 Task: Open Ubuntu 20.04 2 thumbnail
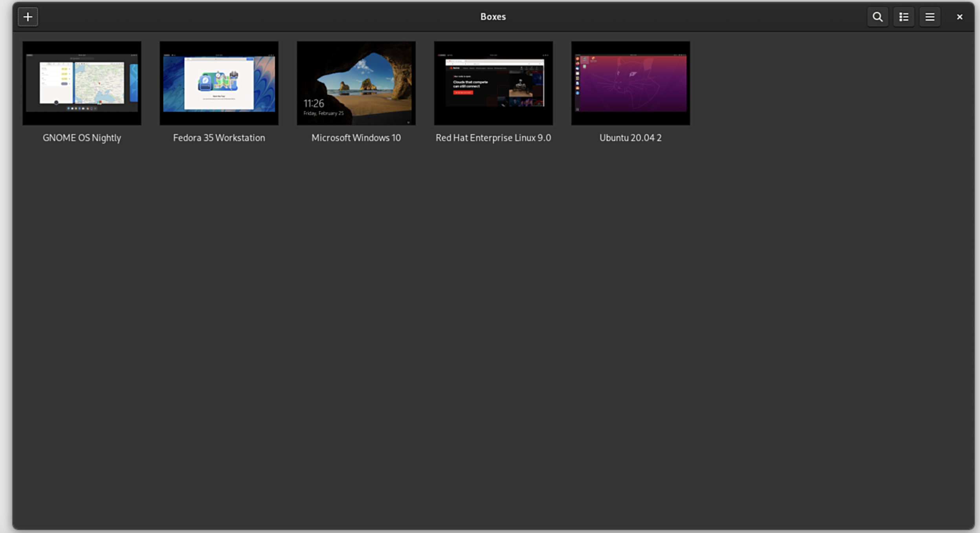click(630, 83)
